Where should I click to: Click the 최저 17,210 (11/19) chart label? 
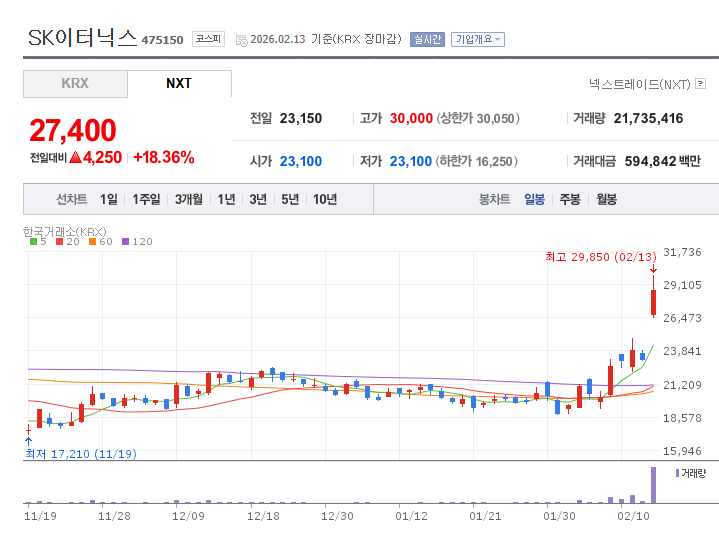[x=81, y=454]
